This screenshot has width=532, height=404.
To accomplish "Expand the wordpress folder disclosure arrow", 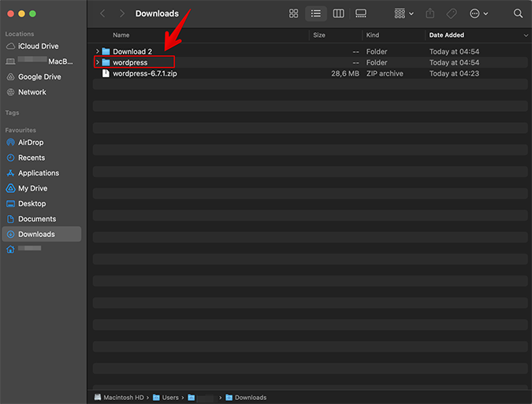I will pyautogui.click(x=98, y=62).
